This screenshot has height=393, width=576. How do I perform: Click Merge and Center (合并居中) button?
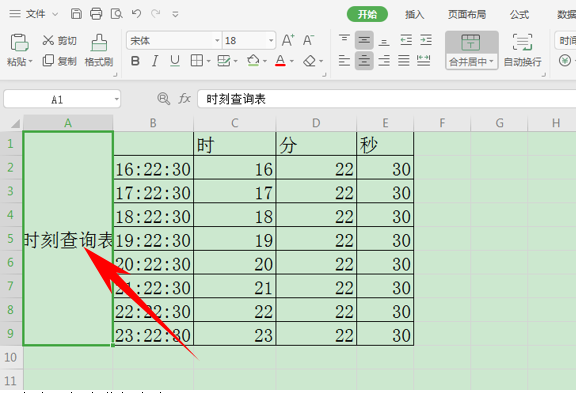(472, 50)
